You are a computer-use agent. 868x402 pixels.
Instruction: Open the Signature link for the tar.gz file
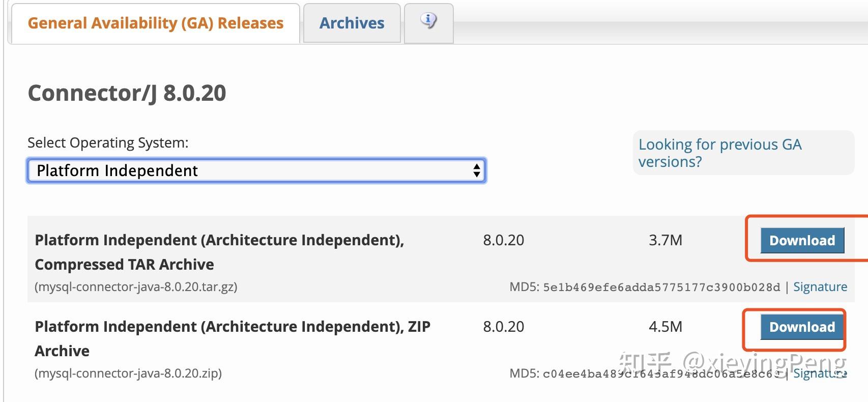point(820,287)
